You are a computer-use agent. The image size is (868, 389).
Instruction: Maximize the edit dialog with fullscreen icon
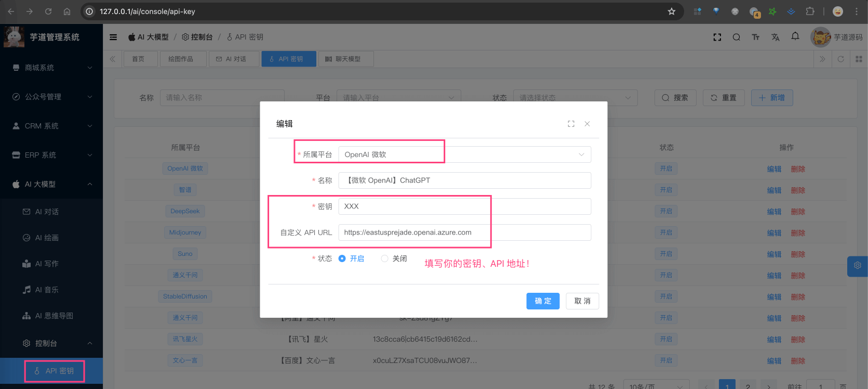click(571, 124)
